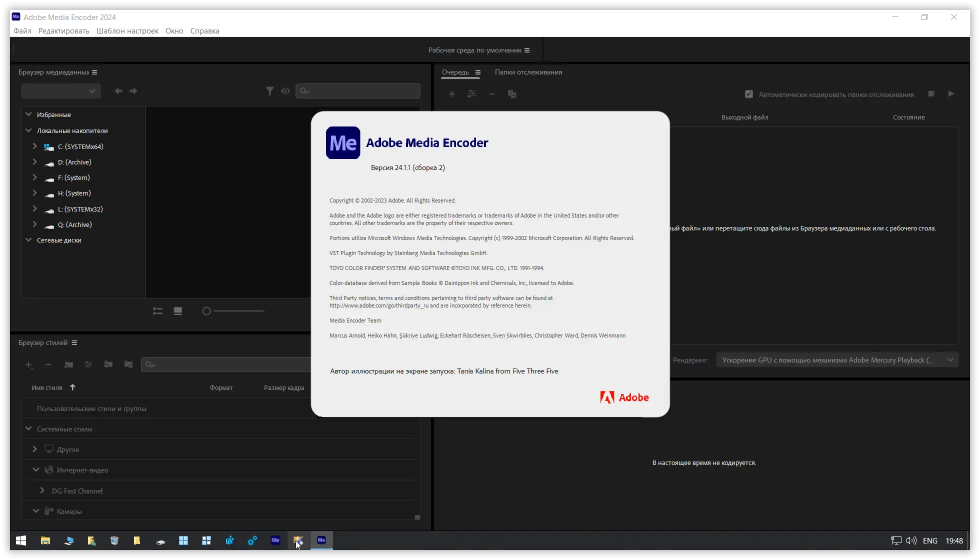The image size is (980, 560).
Task: Switch to Папки отслеживания tab
Action: 528,72
